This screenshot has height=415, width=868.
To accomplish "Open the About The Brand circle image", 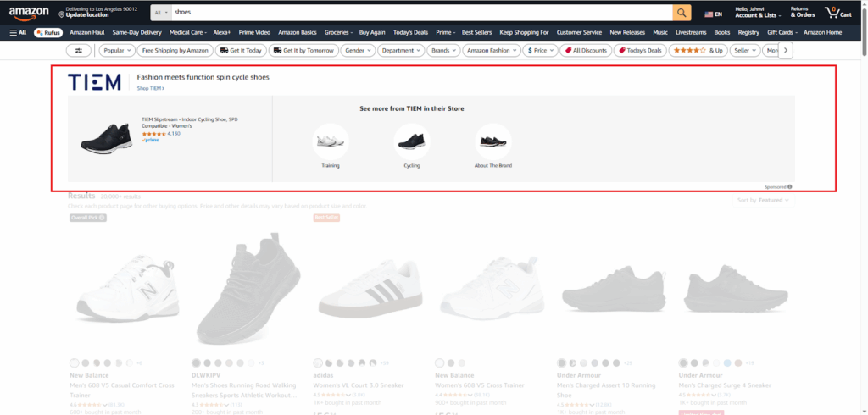I will tap(493, 141).
